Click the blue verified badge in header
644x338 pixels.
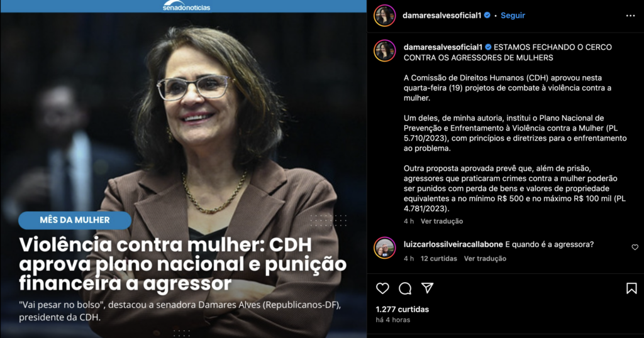click(487, 15)
